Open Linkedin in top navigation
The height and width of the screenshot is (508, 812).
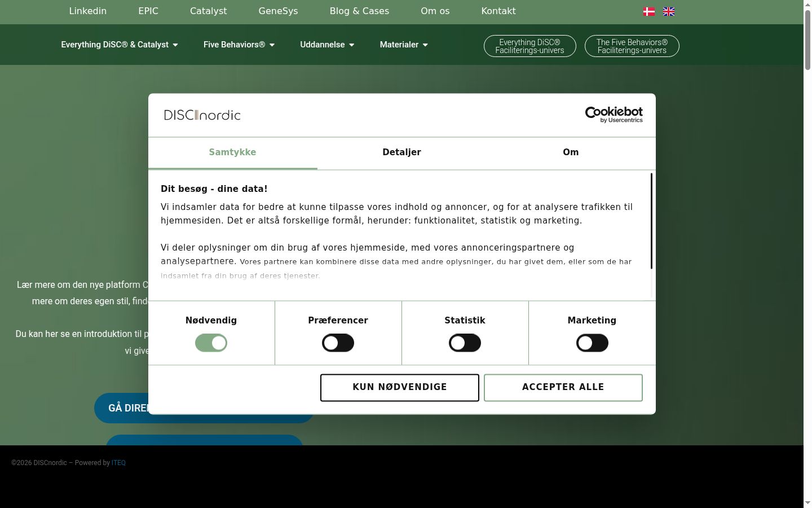tap(88, 11)
